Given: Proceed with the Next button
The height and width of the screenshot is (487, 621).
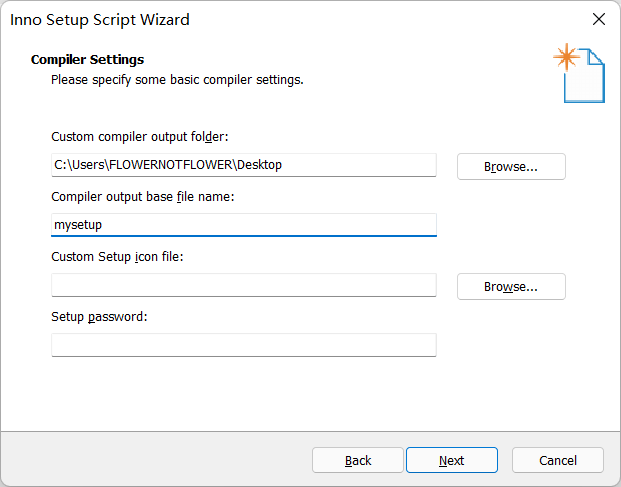Looking at the screenshot, I should click(x=451, y=460).
